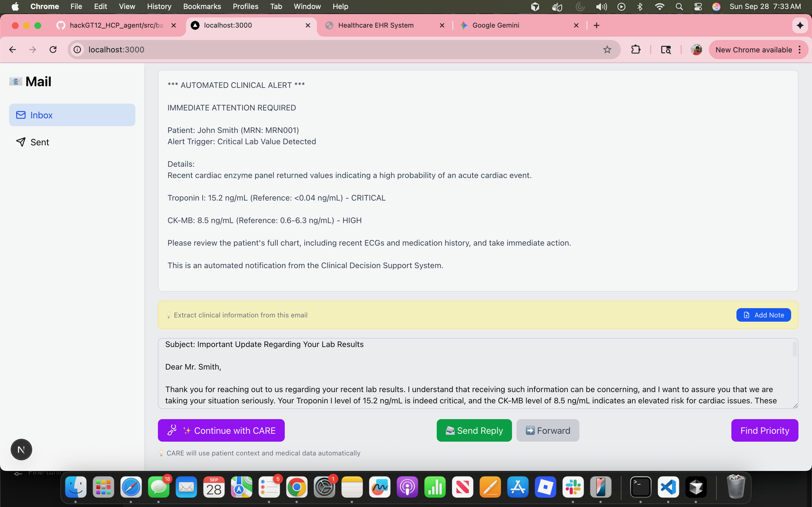The height and width of the screenshot is (507, 812).
Task: Open the Next.js dev tools badge
Action: click(21, 450)
